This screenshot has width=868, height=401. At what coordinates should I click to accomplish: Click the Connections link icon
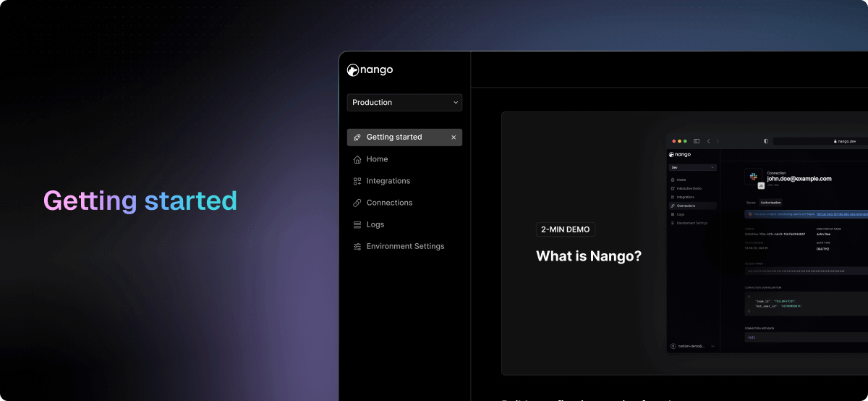357,203
